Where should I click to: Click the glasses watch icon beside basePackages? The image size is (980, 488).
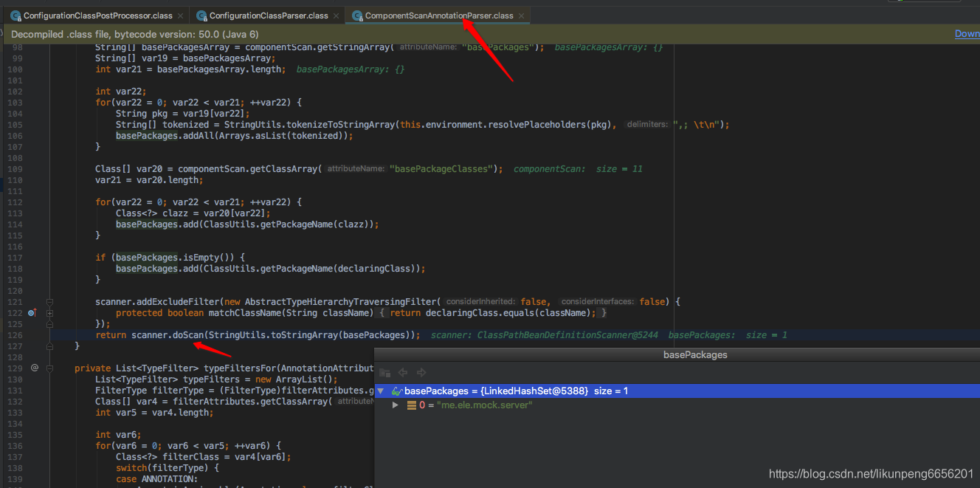click(396, 391)
